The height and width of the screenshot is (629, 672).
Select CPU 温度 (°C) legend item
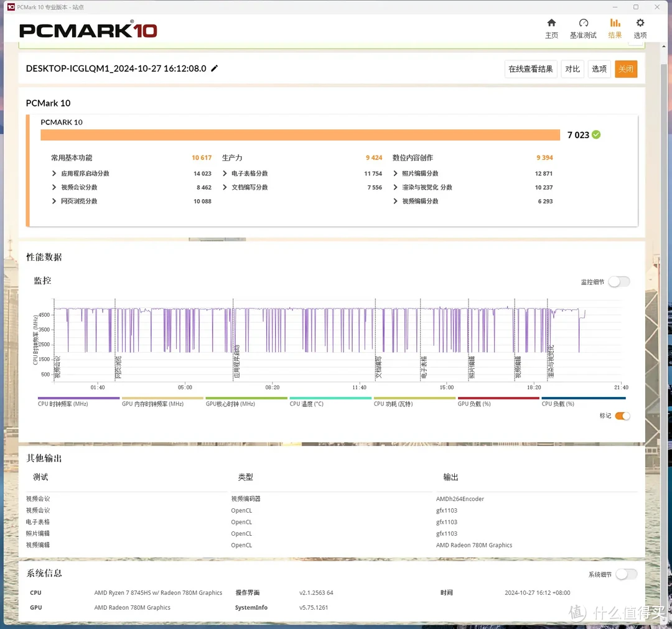point(330,402)
